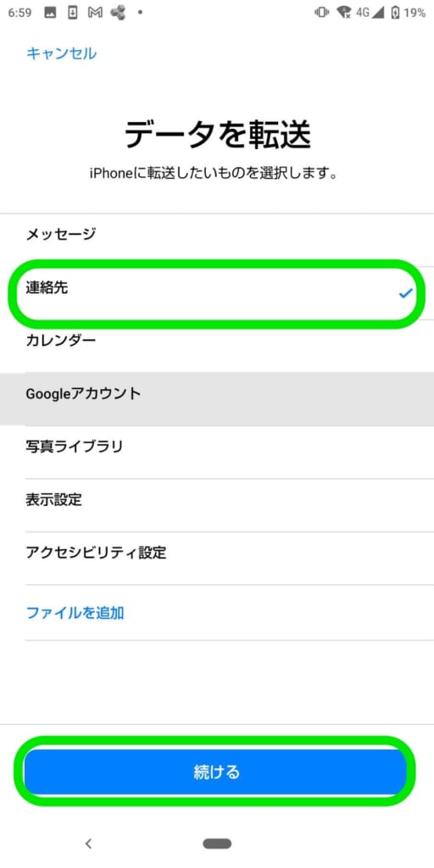The width and height of the screenshot is (434, 868).
Task: Uncheck the blue checkmark on 連絡先
Action: click(406, 293)
